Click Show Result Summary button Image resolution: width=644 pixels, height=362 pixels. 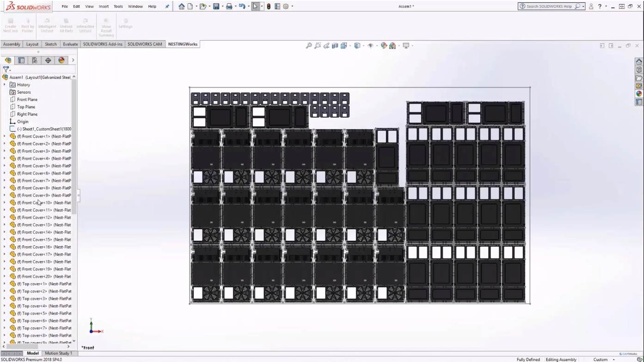click(x=106, y=28)
